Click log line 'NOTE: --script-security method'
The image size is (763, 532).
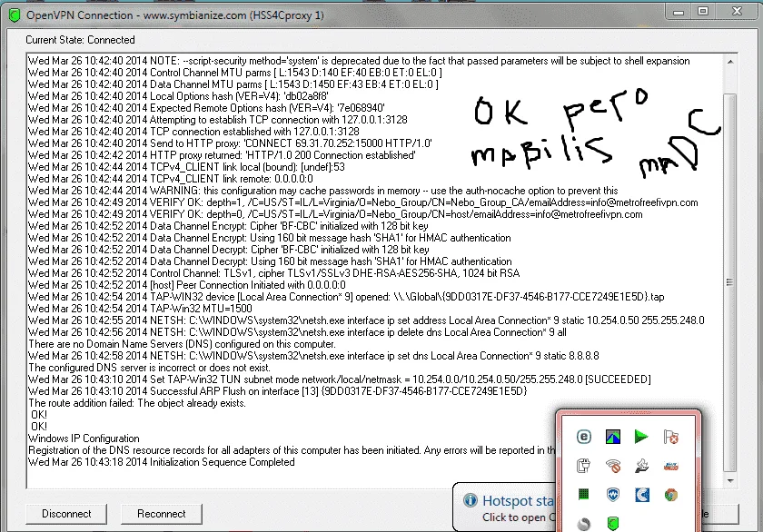[x=359, y=61]
